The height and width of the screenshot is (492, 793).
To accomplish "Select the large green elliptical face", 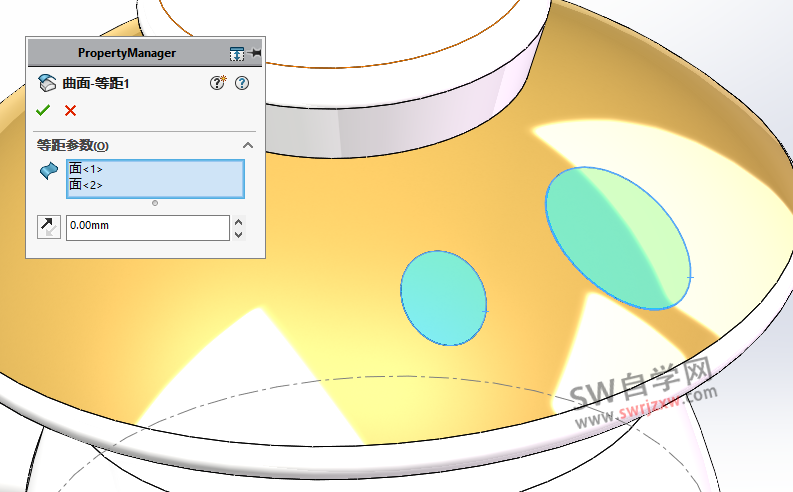I will (x=617, y=238).
